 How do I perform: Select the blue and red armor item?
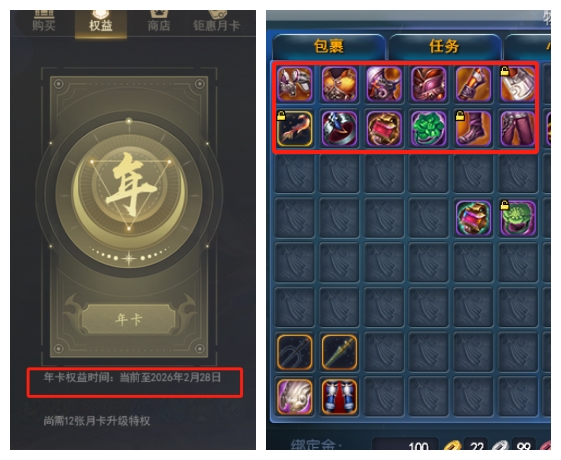pyautogui.click(x=339, y=397)
